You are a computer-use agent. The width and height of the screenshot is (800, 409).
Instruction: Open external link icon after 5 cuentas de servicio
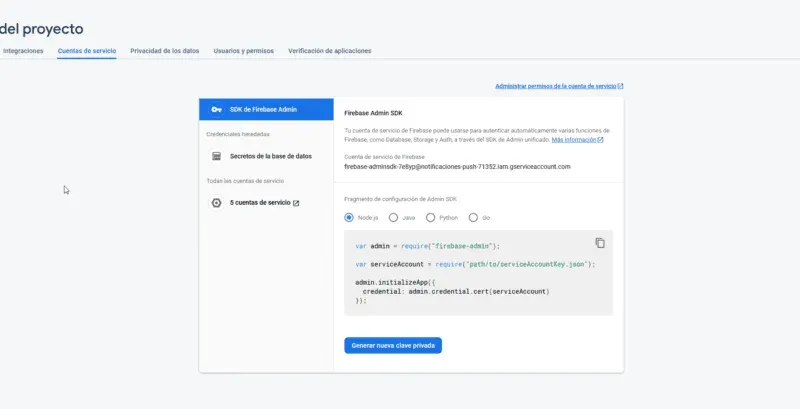tap(296, 202)
